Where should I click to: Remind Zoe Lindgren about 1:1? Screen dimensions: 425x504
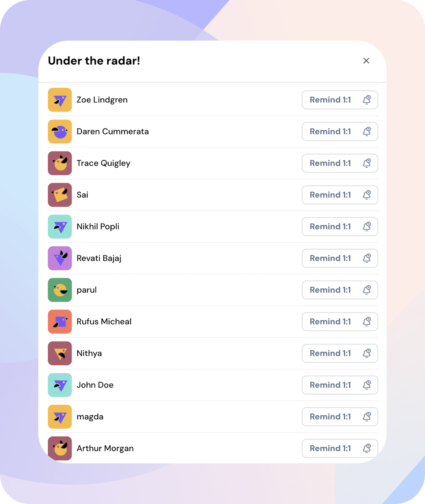tap(340, 100)
